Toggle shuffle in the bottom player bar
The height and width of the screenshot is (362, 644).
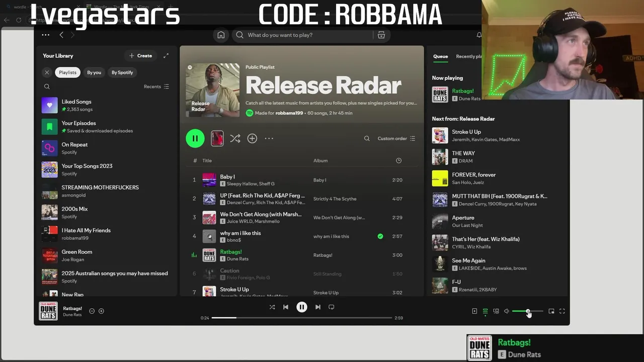pos(272,307)
